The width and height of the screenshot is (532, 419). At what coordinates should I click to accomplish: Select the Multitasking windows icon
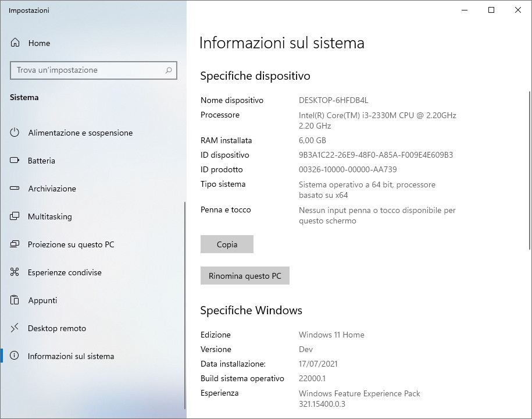pos(15,216)
